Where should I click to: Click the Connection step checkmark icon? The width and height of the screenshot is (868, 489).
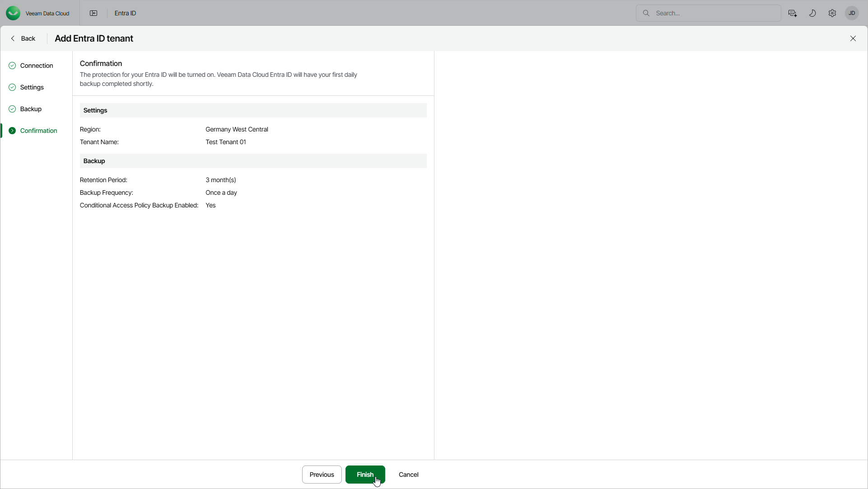point(12,66)
